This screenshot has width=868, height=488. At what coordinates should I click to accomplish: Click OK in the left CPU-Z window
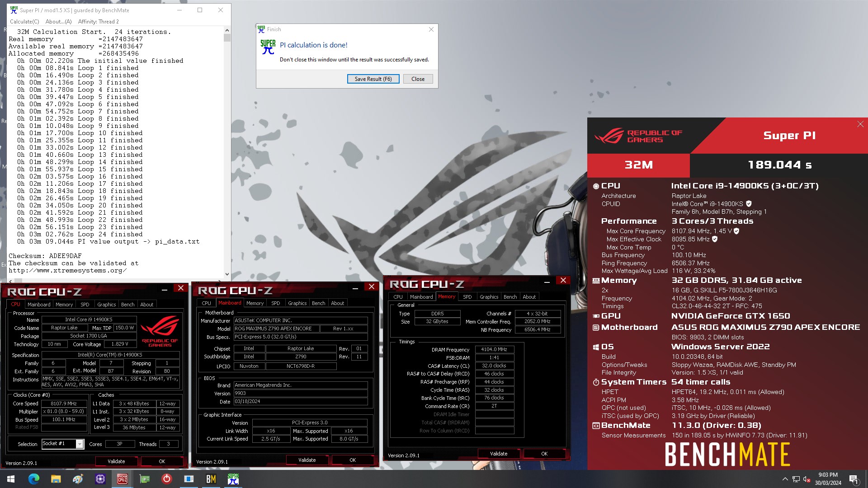162,461
